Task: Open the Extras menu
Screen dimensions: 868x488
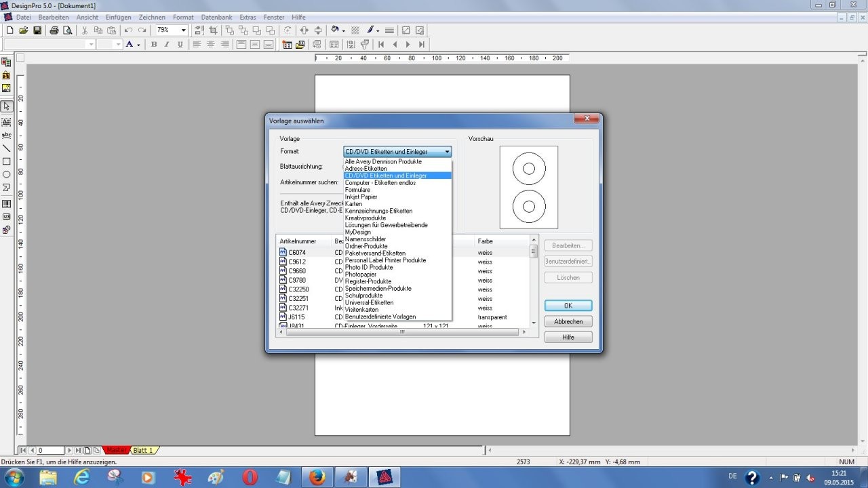Action: [x=248, y=17]
